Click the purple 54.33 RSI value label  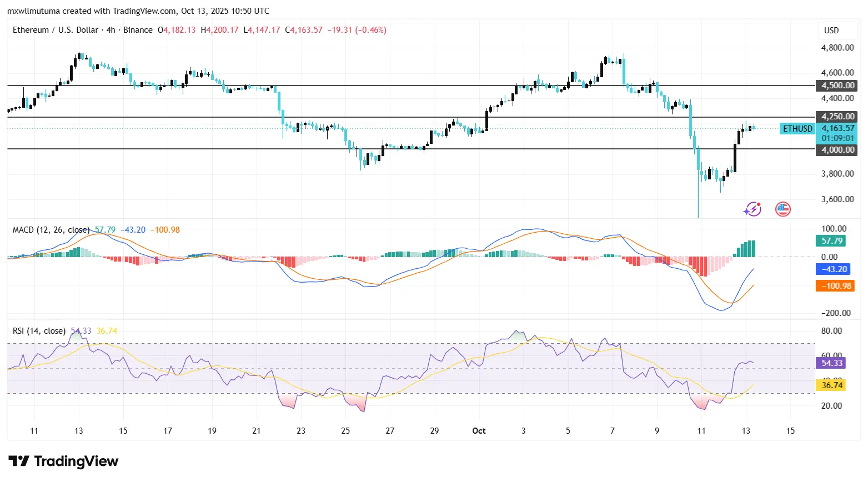click(831, 363)
